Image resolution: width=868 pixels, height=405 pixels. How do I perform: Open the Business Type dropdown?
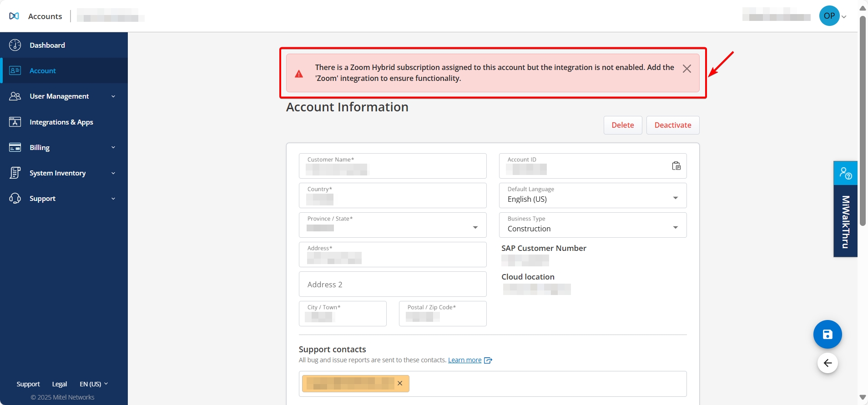(x=593, y=225)
